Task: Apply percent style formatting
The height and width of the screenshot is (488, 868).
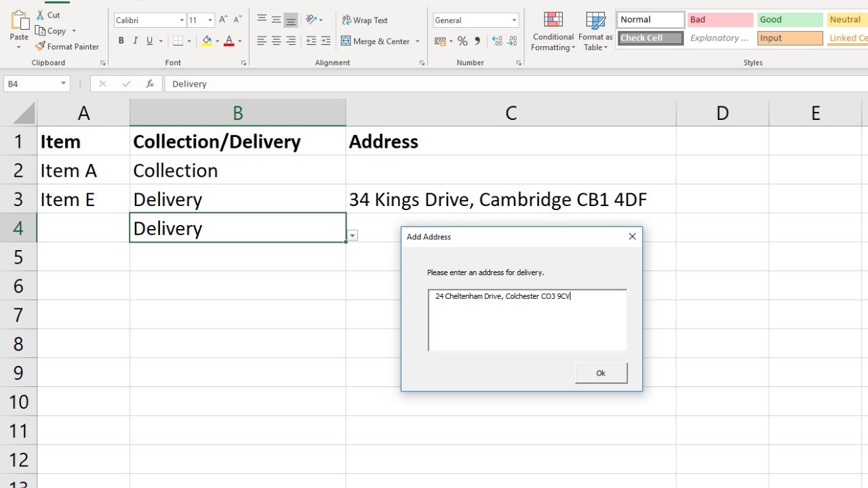Action: (x=462, y=41)
